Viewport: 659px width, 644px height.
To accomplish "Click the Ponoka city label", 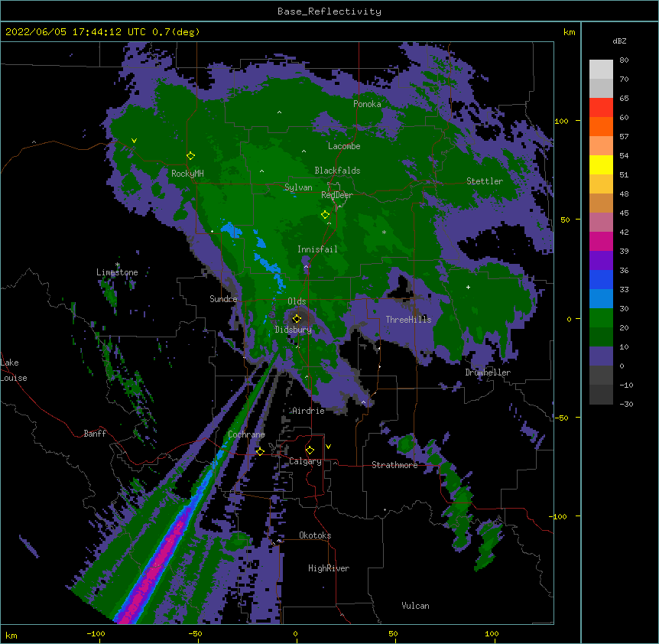I will click(x=367, y=104).
